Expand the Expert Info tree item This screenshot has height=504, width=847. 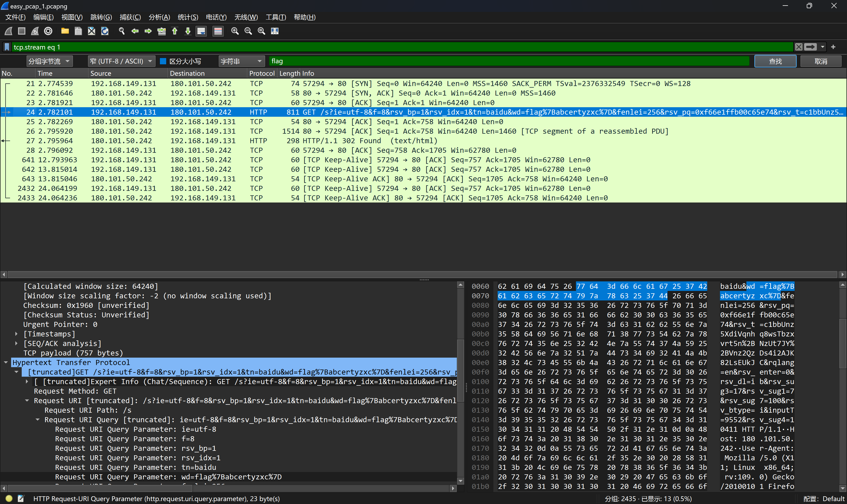(x=27, y=381)
